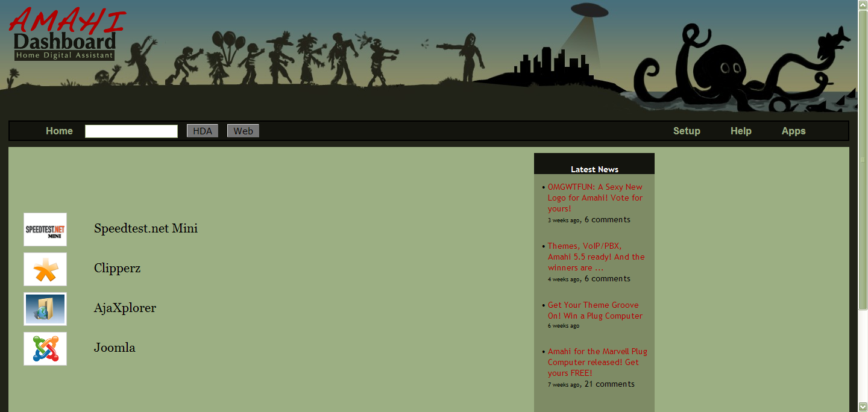Open the Joomla text link

click(115, 348)
